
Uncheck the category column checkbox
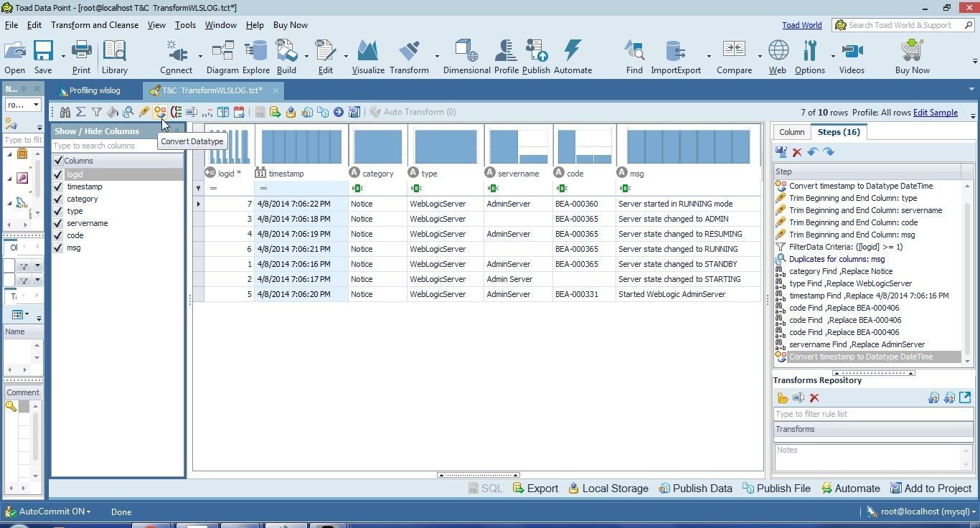[58, 199]
